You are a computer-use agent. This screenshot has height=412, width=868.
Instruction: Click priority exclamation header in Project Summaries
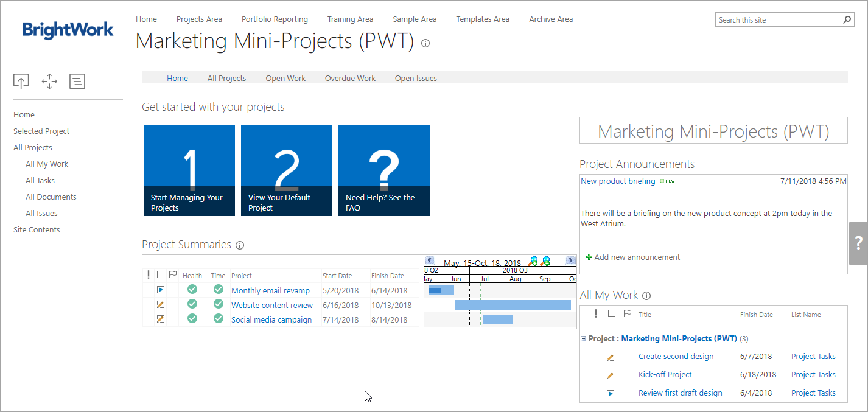[x=149, y=275]
